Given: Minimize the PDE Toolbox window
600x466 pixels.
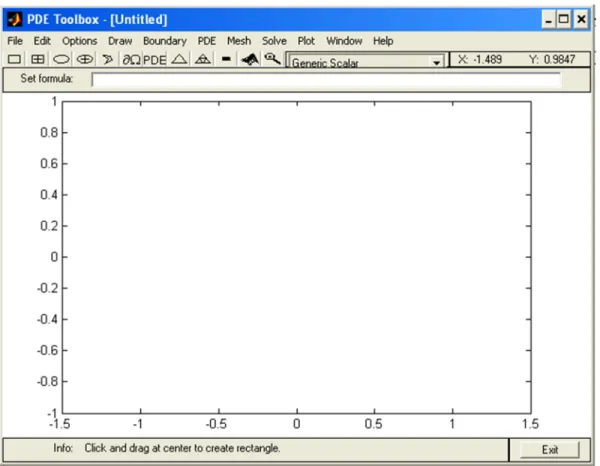Looking at the screenshot, I should 548,20.
